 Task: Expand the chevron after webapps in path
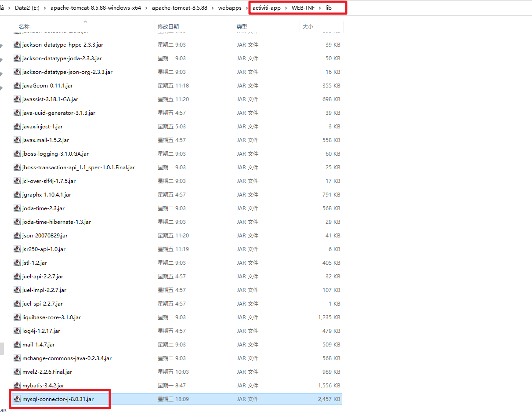pos(247,8)
